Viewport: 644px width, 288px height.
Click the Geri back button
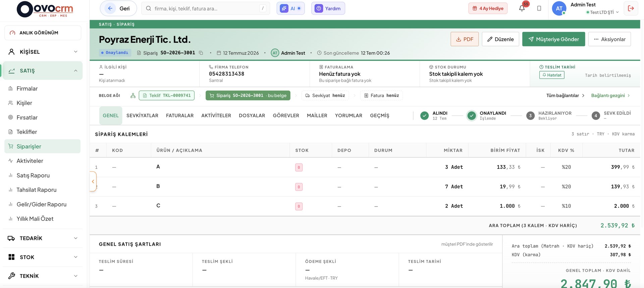[118, 8]
